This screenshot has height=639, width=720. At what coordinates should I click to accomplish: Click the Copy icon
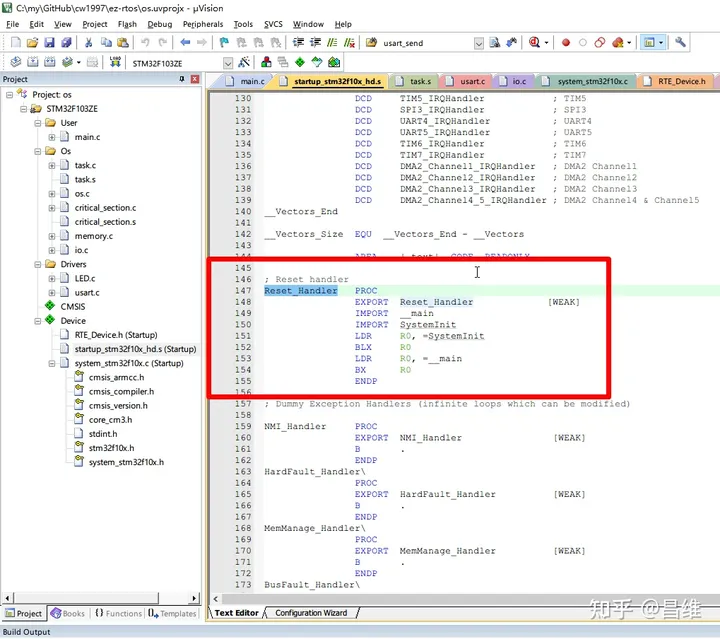coord(106,43)
